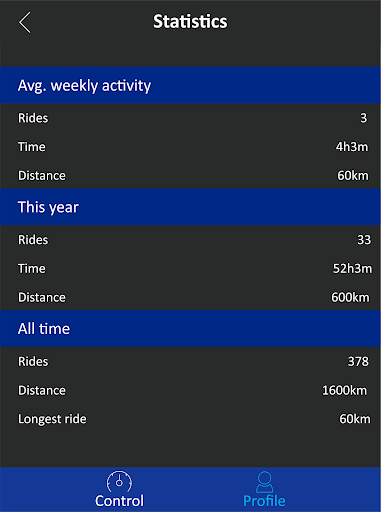Image resolution: width=381 pixels, height=512 pixels.
Task: Switch to the Profile tab
Action: [x=264, y=489]
